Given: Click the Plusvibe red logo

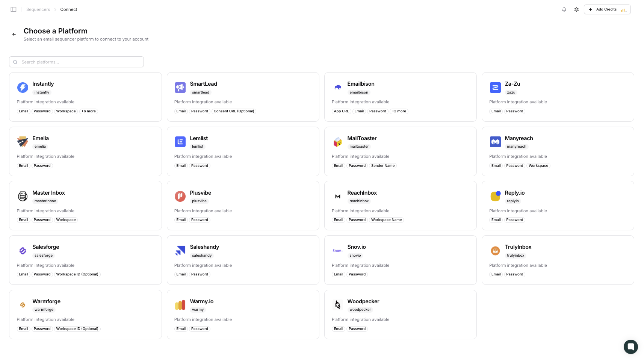Looking at the screenshot, I should [180, 196].
